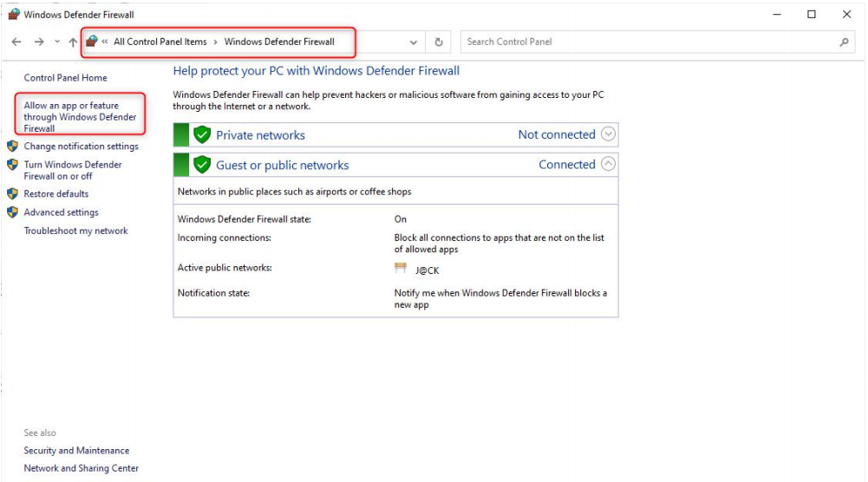Screen dimensions: 868x482
Task: Click the search magnifier icon
Action: [844, 42]
